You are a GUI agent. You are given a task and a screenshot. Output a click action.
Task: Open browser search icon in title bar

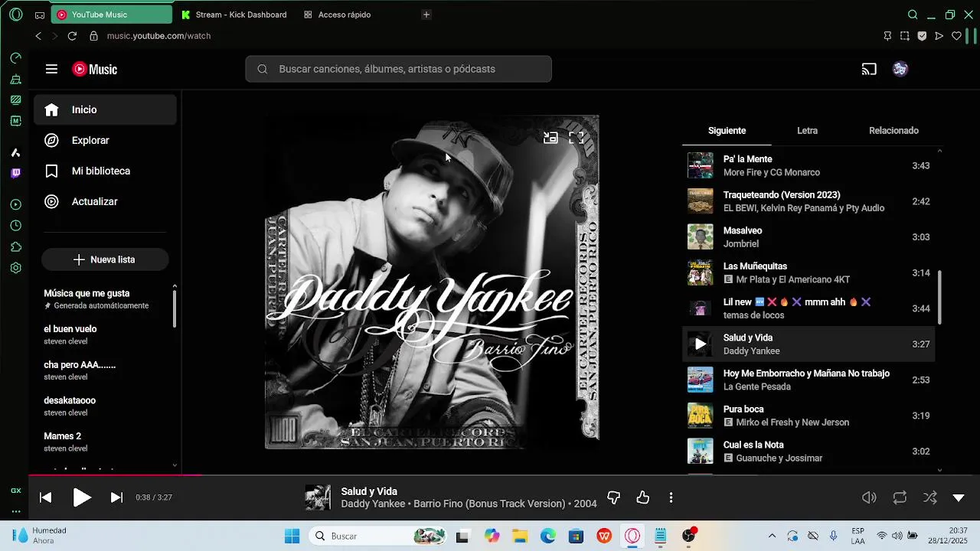[913, 15]
